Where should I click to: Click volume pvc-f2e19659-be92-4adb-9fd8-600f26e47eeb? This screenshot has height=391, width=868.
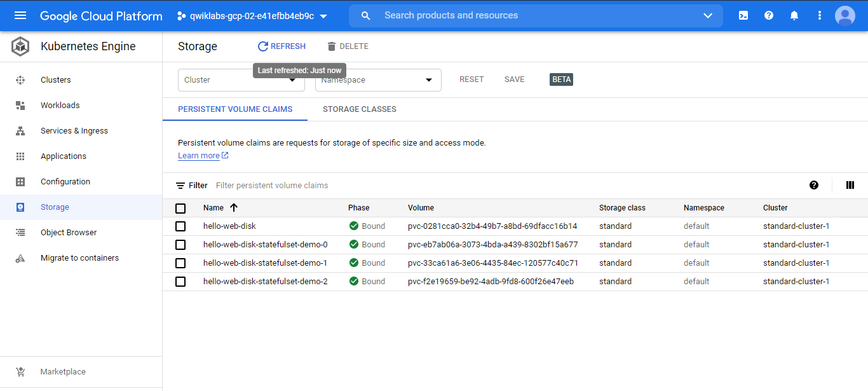pos(491,282)
